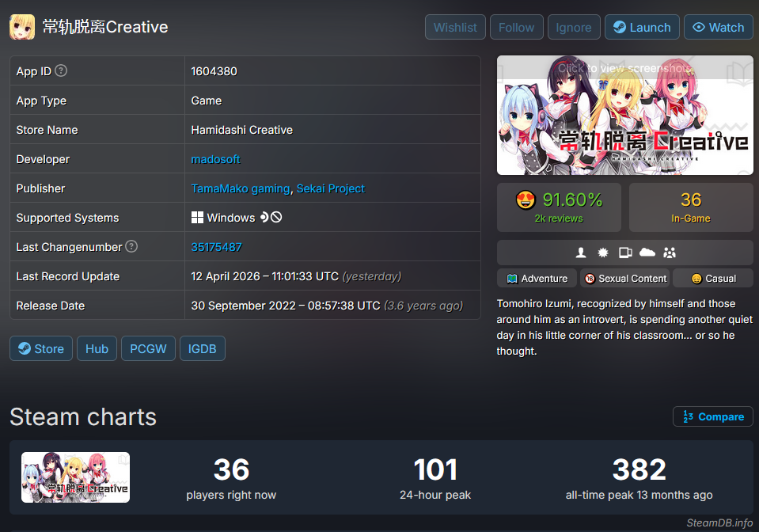The image size is (759, 532).
Task: Click the Ignore button
Action: [574, 27]
